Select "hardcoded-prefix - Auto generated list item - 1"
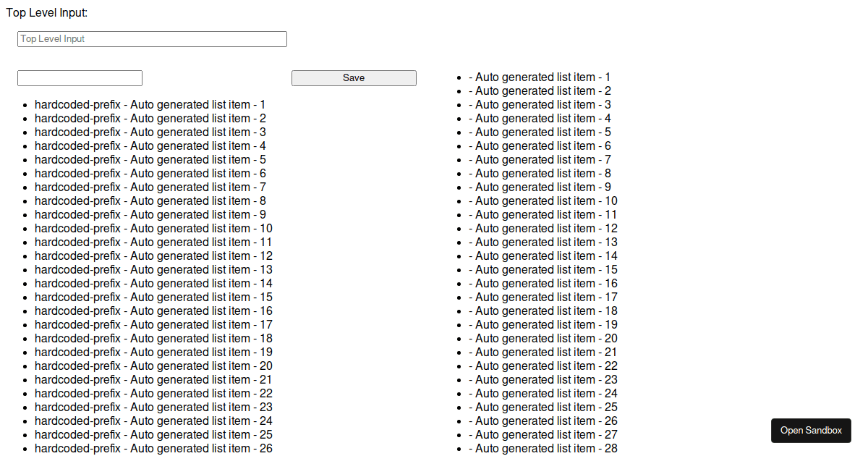Viewport: 868px width, 456px height. point(150,105)
